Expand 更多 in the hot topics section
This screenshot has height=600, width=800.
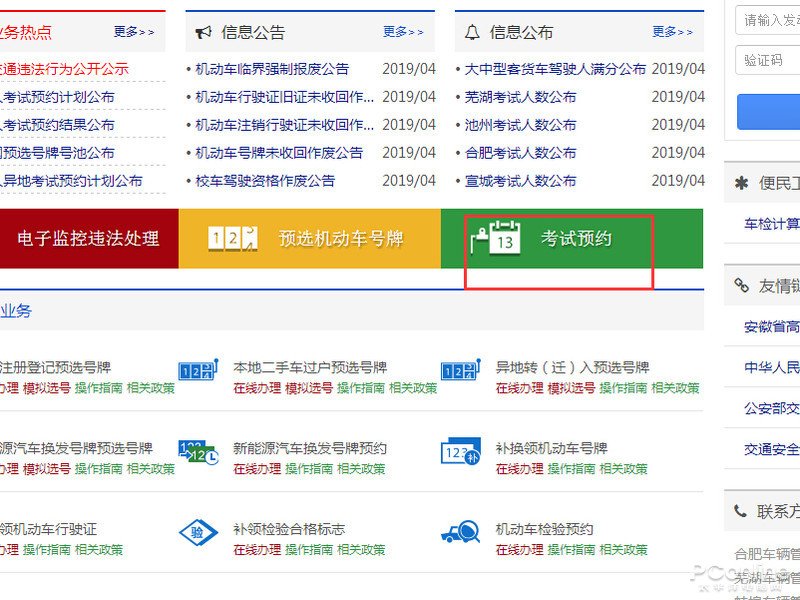point(133,31)
